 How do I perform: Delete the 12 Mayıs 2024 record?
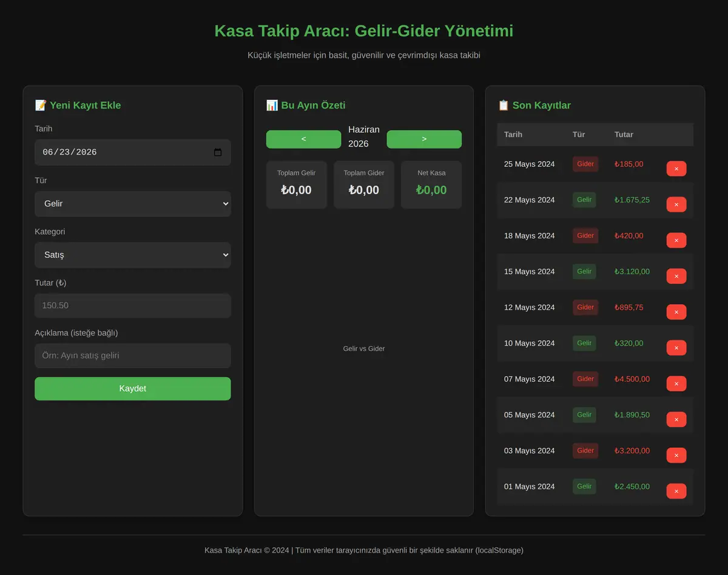[x=676, y=312]
